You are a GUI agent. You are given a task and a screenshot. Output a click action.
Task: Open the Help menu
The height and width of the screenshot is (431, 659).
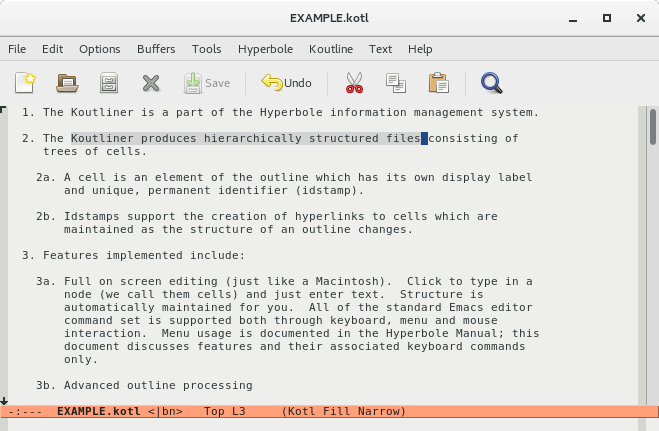pyautogui.click(x=420, y=49)
